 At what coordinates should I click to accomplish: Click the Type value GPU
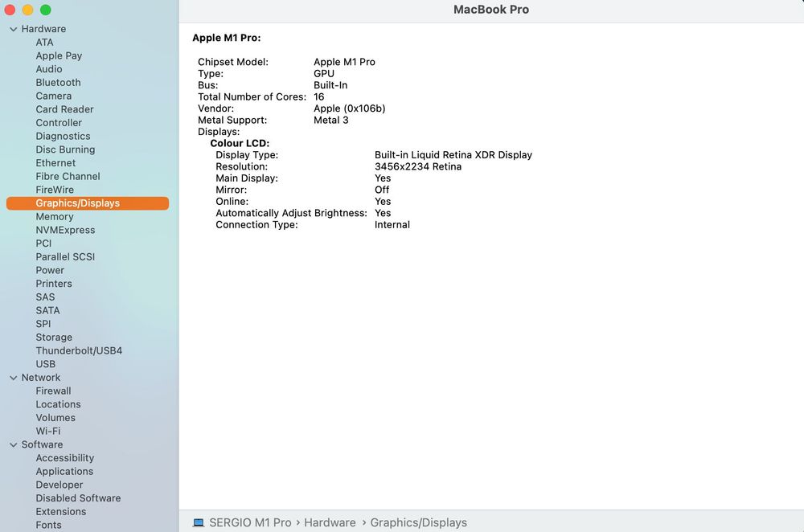324,74
